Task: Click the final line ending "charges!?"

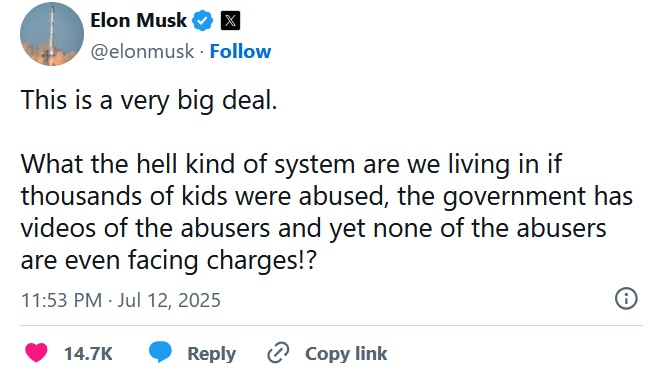Action: point(168,261)
